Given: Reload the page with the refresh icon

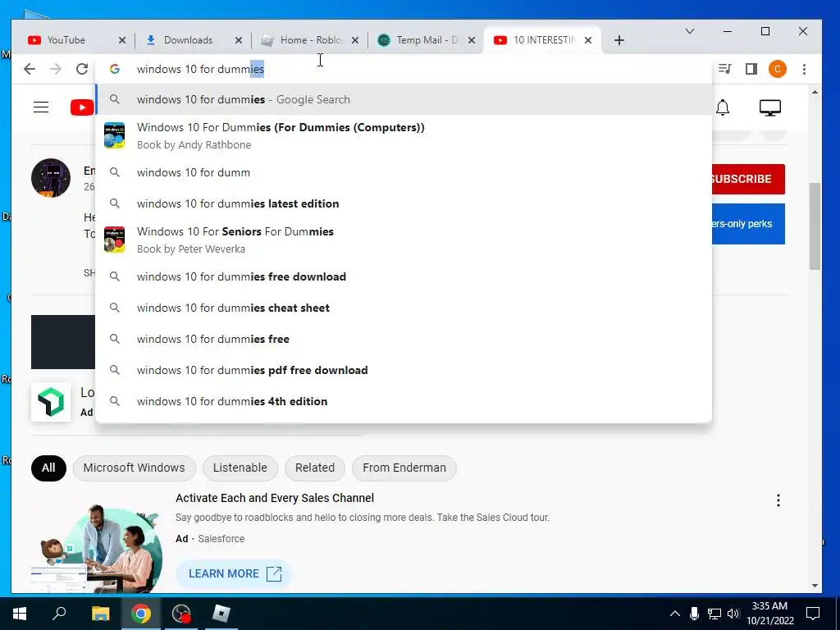Looking at the screenshot, I should click(x=82, y=69).
